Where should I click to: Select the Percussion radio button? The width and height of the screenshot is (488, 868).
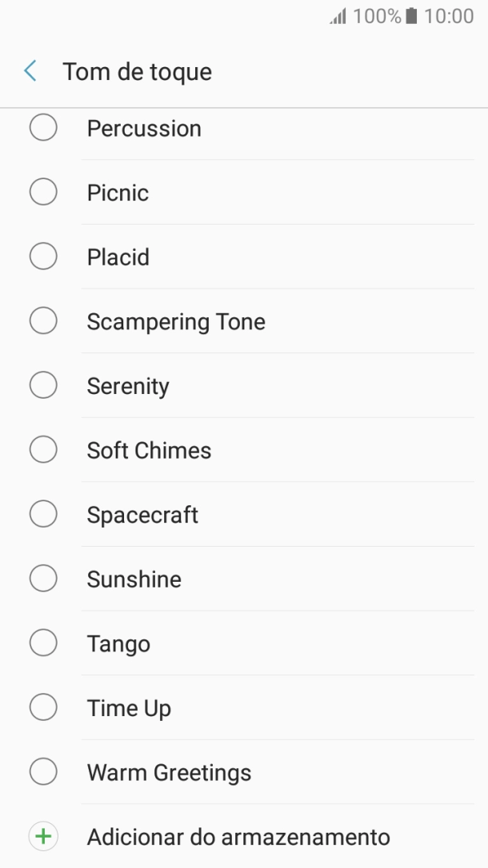[43, 128]
